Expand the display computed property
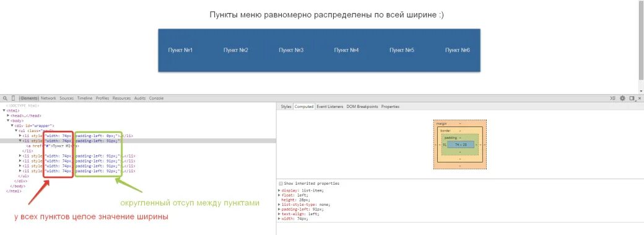 tap(280, 190)
